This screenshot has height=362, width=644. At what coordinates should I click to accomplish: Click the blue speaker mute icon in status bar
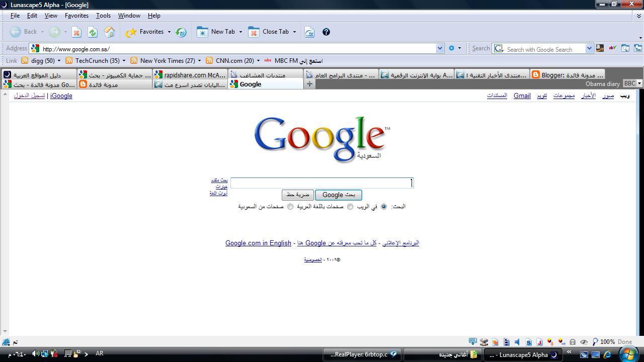click(x=517, y=342)
